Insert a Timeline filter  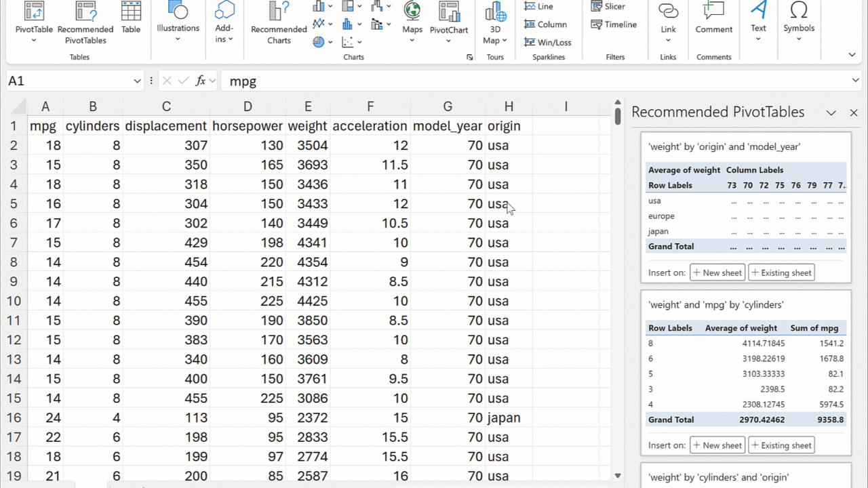coord(614,24)
